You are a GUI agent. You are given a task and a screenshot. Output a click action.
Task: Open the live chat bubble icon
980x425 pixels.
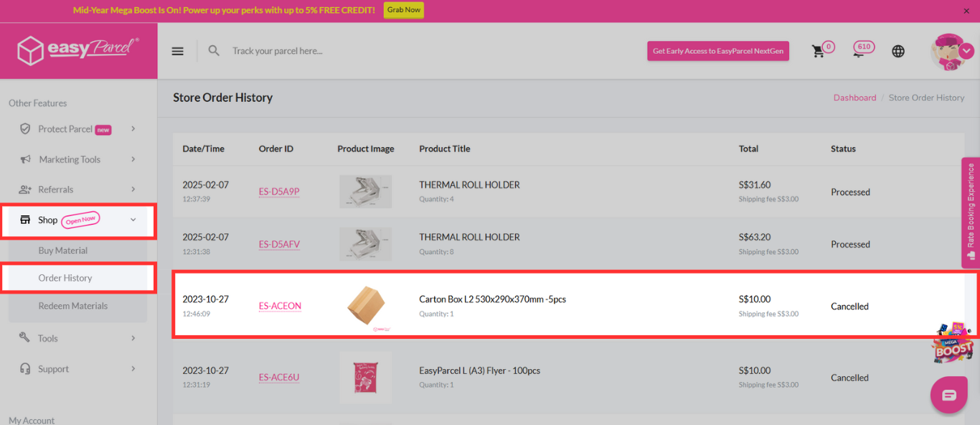tap(949, 395)
